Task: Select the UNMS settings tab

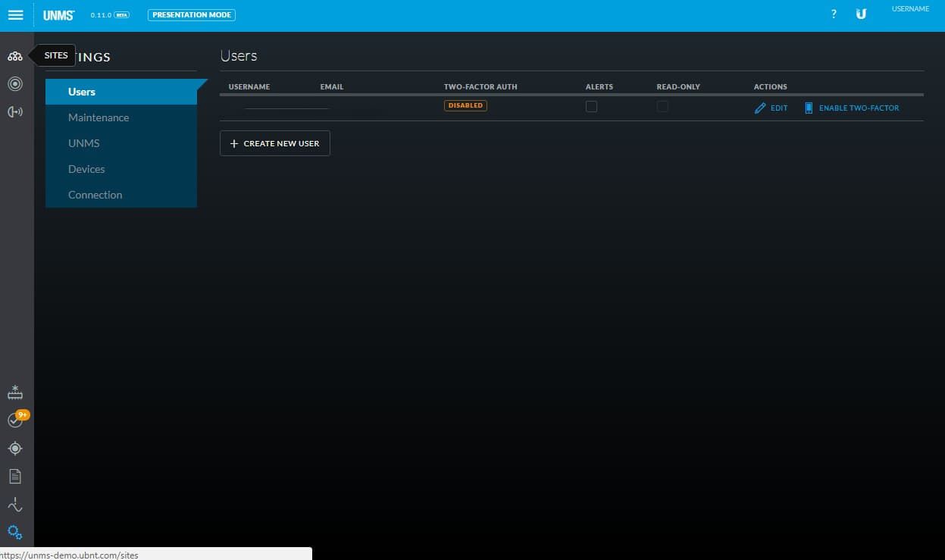Action: click(121, 143)
